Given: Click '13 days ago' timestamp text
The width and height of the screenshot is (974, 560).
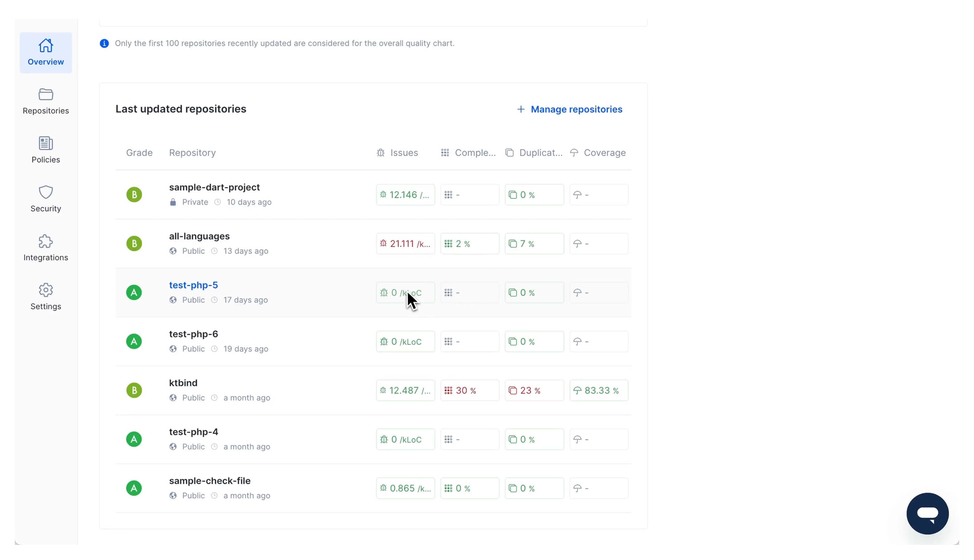Looking at the screenshot, I should (x=246, y=251).
